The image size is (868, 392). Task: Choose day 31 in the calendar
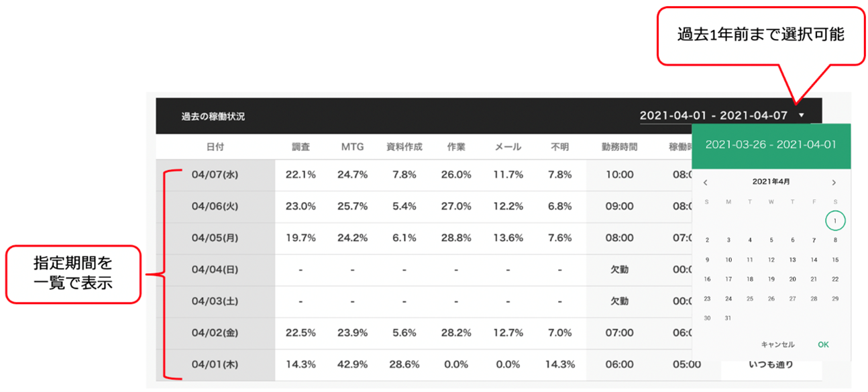(728, 318)
